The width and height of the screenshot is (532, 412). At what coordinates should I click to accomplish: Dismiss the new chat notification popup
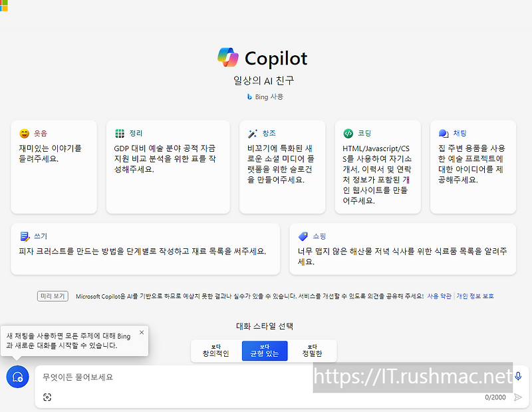pos(141,331)
